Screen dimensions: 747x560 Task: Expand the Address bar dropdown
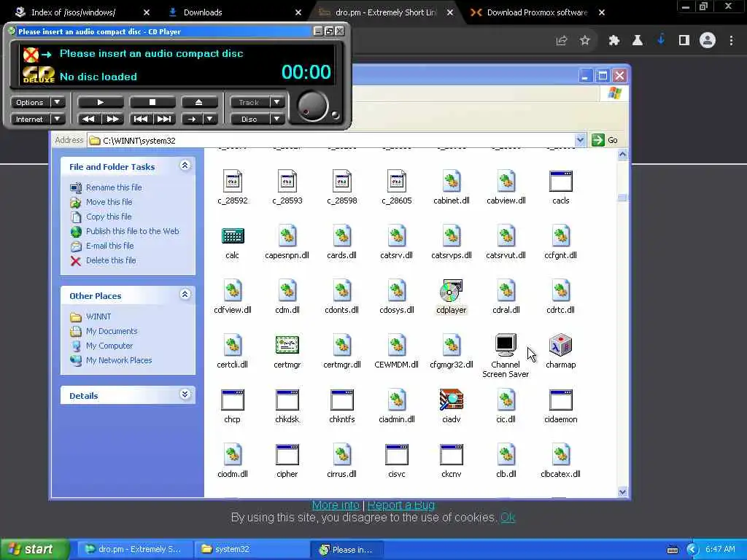[x=580, y=140]
